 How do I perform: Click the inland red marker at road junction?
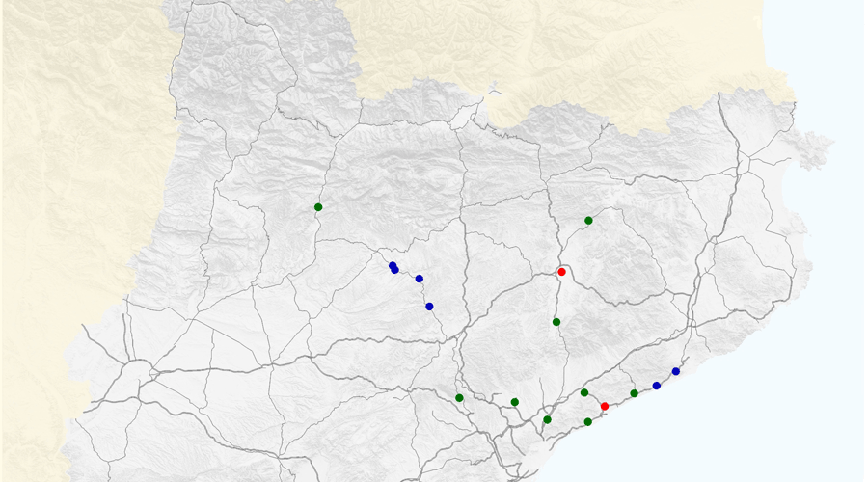coord(561,272)
